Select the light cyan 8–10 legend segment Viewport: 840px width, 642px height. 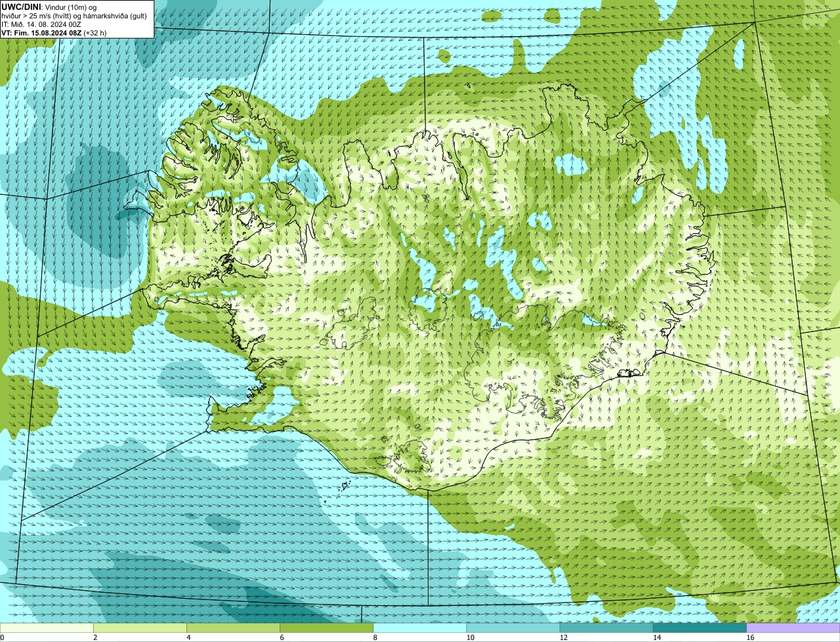(420, 628)
